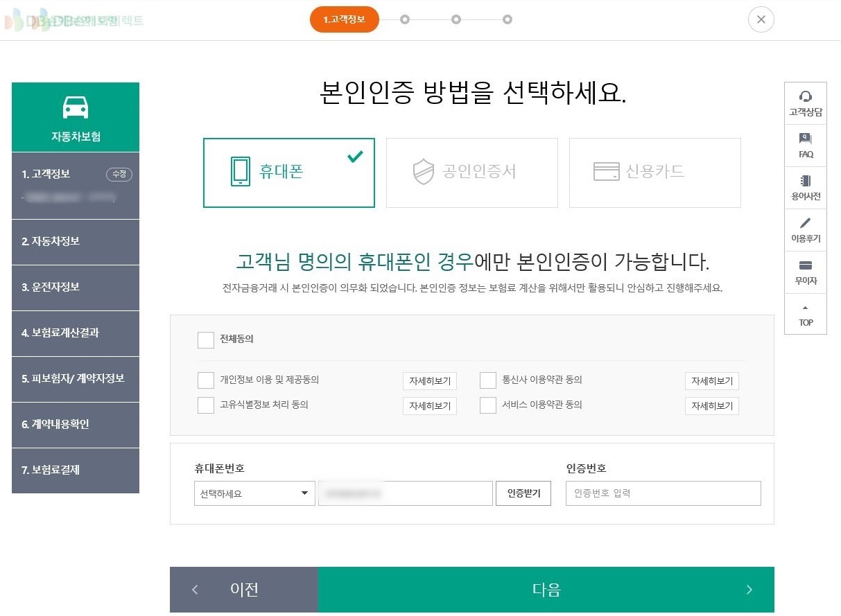
Task: Click the third progress step dot
Action: coord(456,19)
